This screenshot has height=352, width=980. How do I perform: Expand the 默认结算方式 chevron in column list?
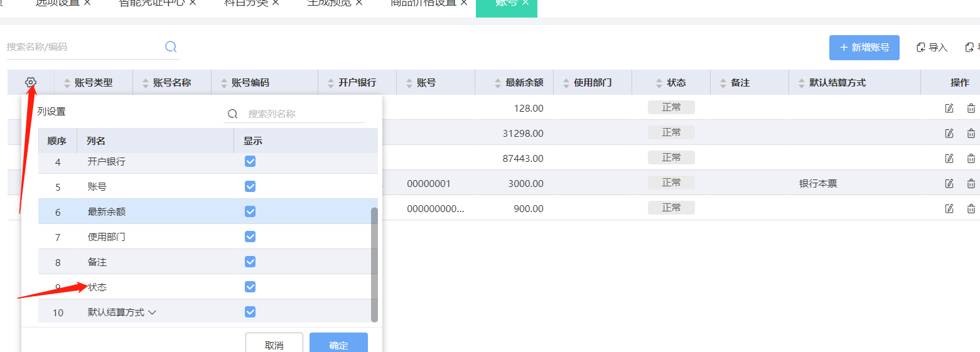pos(151,312)
